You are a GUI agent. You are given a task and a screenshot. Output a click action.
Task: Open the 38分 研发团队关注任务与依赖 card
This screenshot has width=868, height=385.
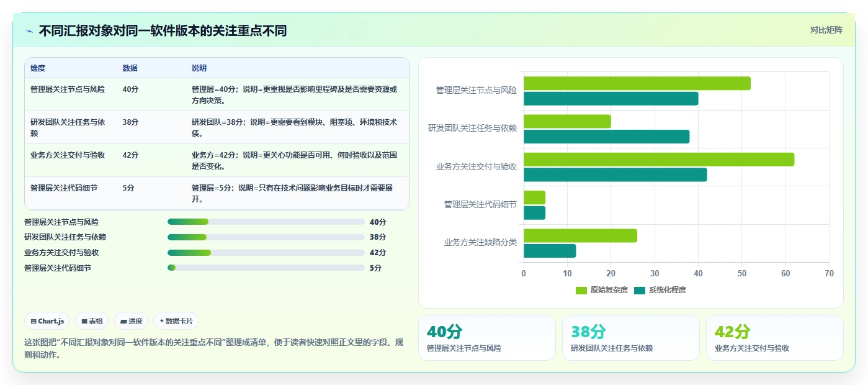pos(631,338)
